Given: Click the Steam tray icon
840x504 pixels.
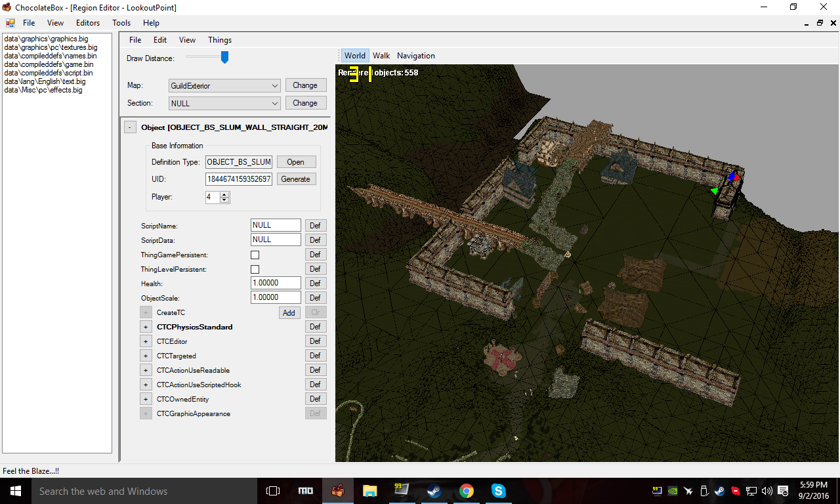Looking at the screenshot, I should coord(720,491).
